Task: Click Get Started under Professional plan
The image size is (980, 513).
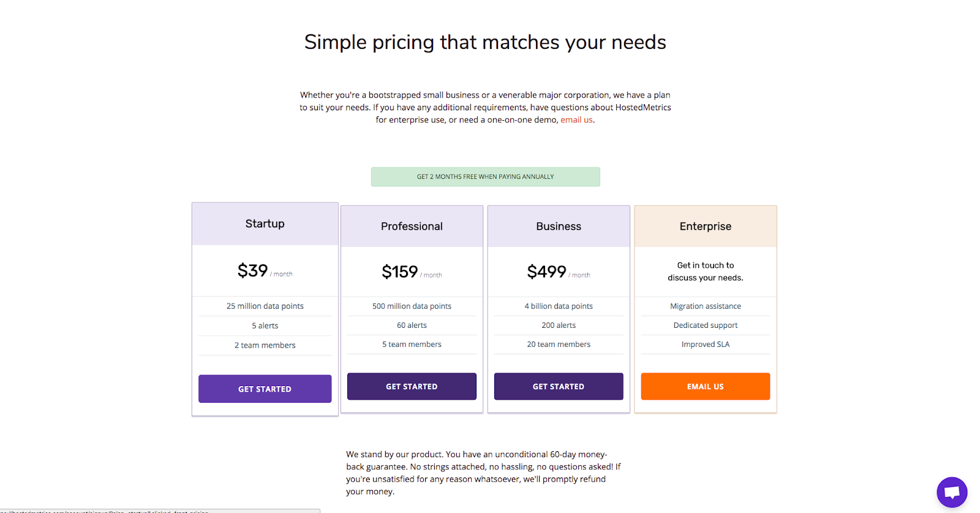Action: click(x=412, y=386)
